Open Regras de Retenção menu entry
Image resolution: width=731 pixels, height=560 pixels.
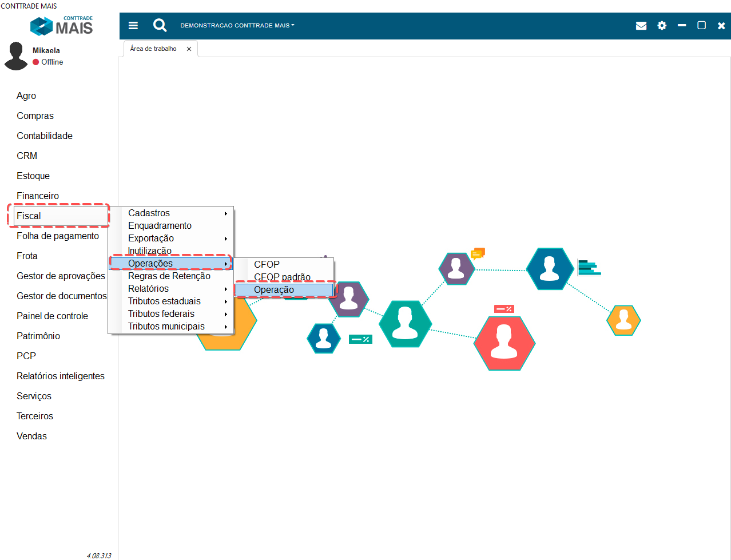(169, 276)
